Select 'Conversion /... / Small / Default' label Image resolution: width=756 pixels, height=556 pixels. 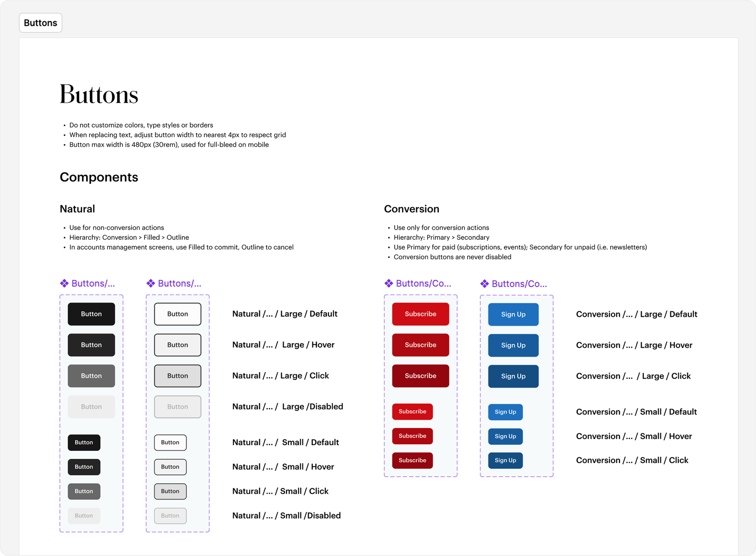click(637, 412)
